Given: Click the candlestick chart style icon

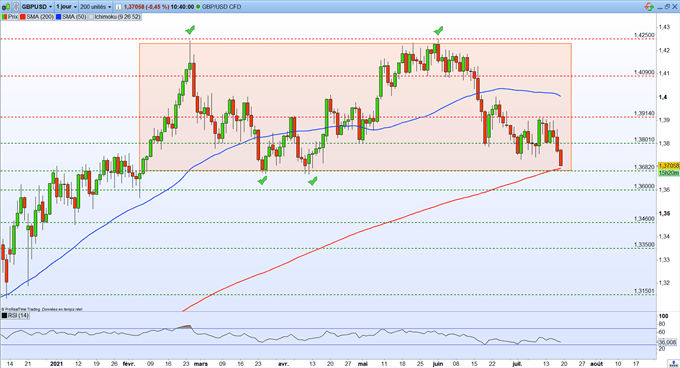Looking at the screenshot, I should [x=6, y=7].
